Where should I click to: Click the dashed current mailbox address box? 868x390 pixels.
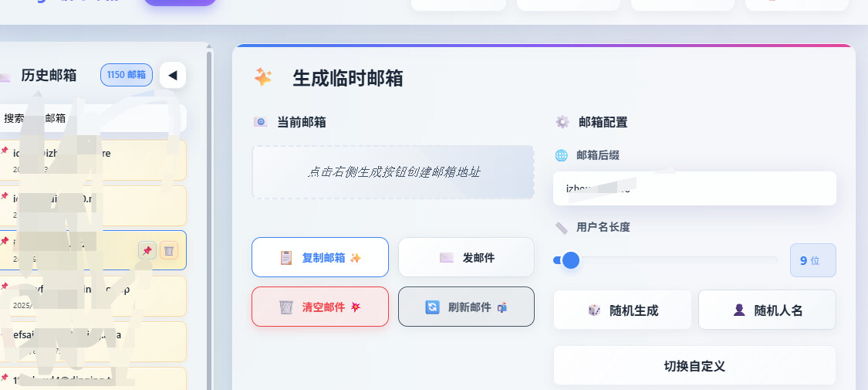click(x=393, y=171)
